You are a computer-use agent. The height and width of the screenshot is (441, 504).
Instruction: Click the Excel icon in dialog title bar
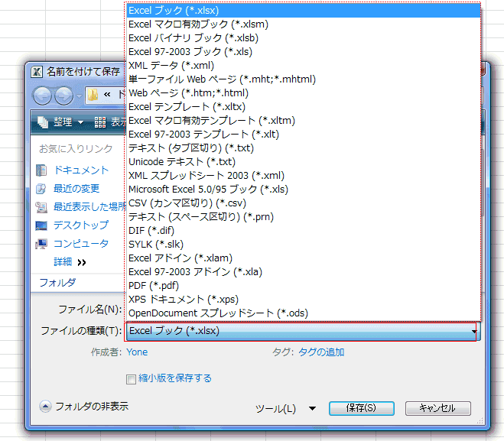click(37, 72)
